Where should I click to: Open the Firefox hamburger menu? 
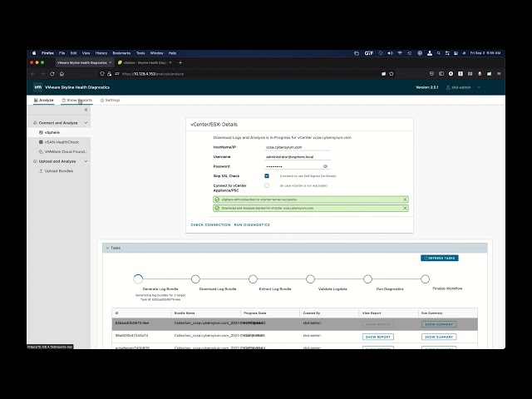pyautogui.click(x=499, y=74)
